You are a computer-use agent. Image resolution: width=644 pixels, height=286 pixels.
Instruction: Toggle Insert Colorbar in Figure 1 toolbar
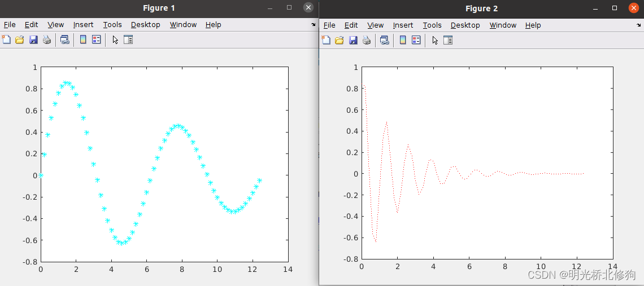click(x=83, y=39)
